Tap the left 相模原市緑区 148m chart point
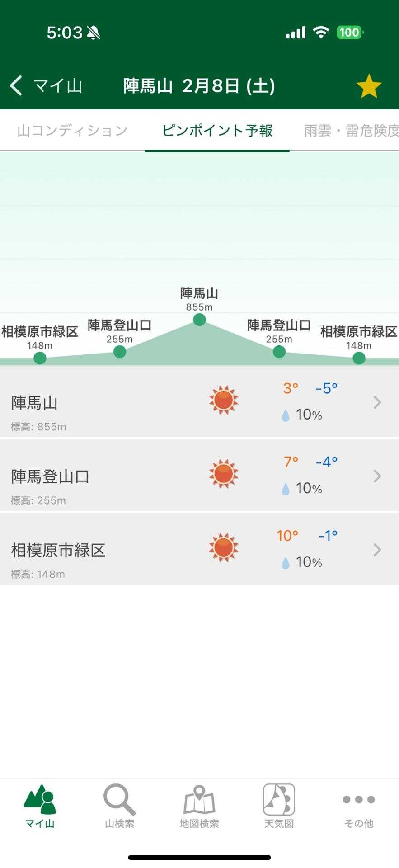Screen dimensions: 399x868 coord(40,359)
